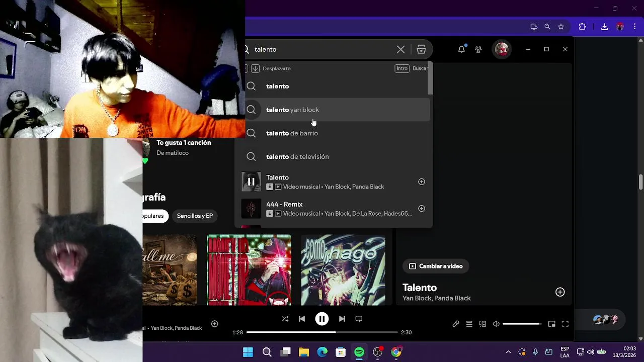Select the Sencillos y EP filter chip
The image size is (644, 362).
[195, 216]
